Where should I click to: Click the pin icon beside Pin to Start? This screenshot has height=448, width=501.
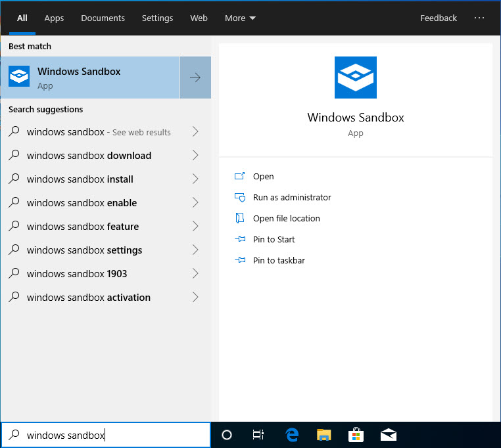(240, 239)
